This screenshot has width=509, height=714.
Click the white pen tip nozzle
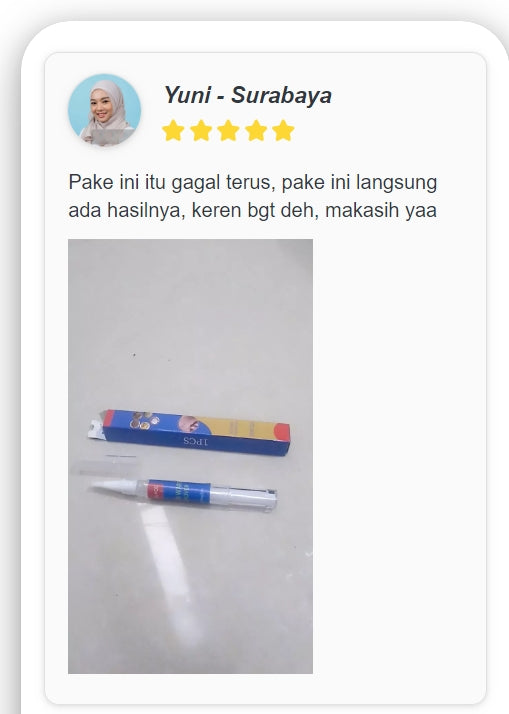(114, 485)
